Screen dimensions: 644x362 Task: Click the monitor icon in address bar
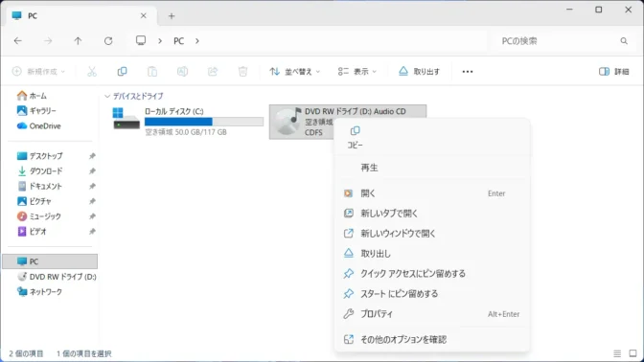141,40
